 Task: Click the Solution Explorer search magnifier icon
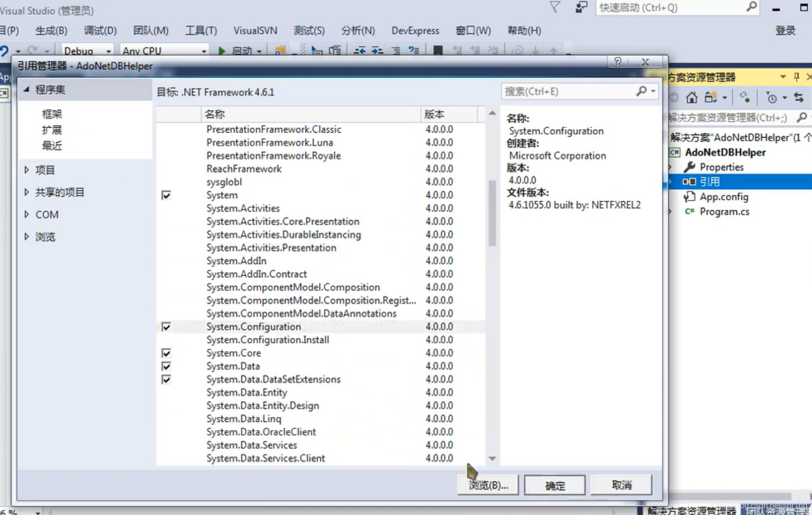click(801, 117)
